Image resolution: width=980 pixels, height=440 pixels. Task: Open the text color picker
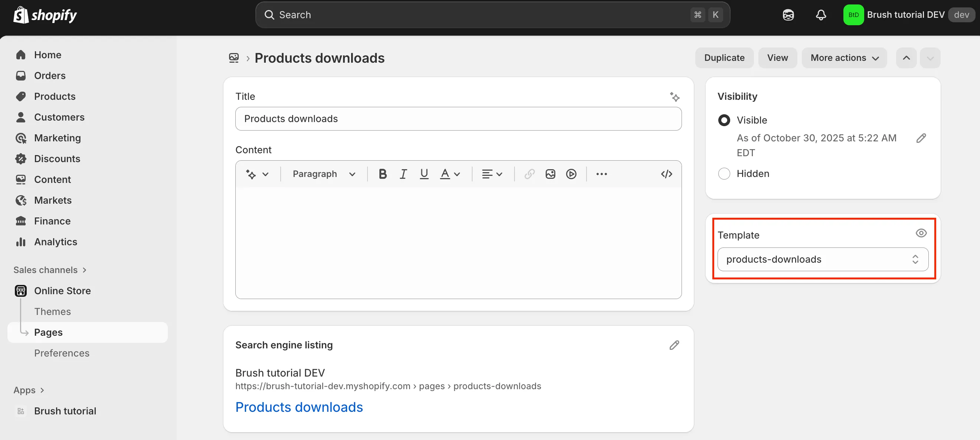450,174
